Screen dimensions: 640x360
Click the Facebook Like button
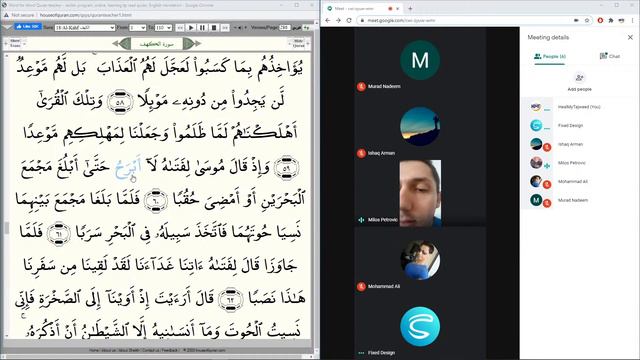click(x=27, y=27)
